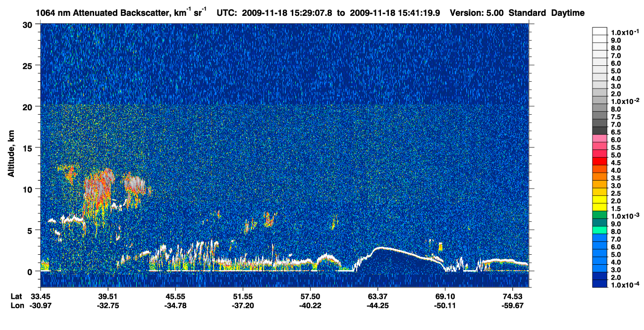The width and height of the screenshot is (644, 330).
Task: Click the "Altitude, km" axis label
Action: pyautogui.click(x=10, y=154)
